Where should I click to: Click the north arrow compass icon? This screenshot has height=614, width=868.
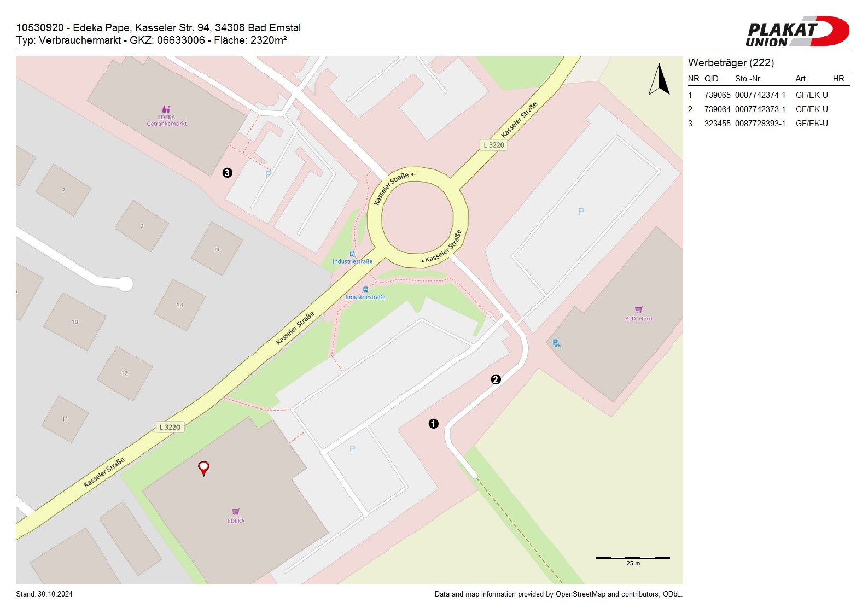[660, 80]
